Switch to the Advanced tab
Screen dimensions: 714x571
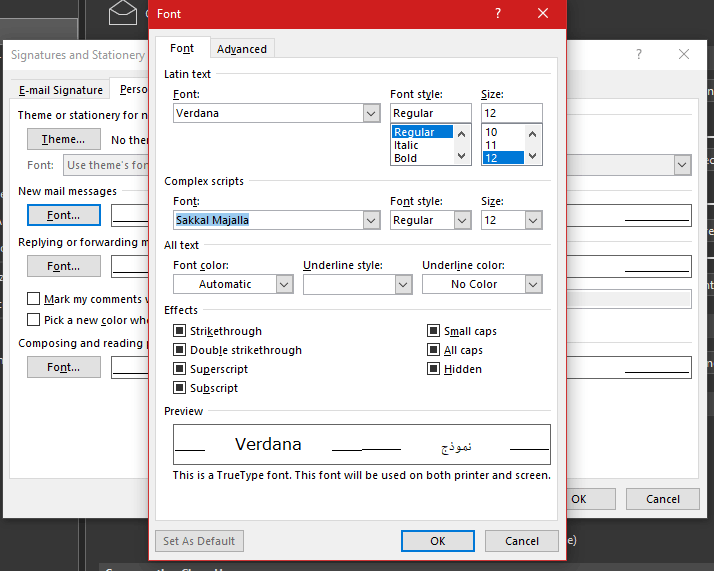point(242,49)
